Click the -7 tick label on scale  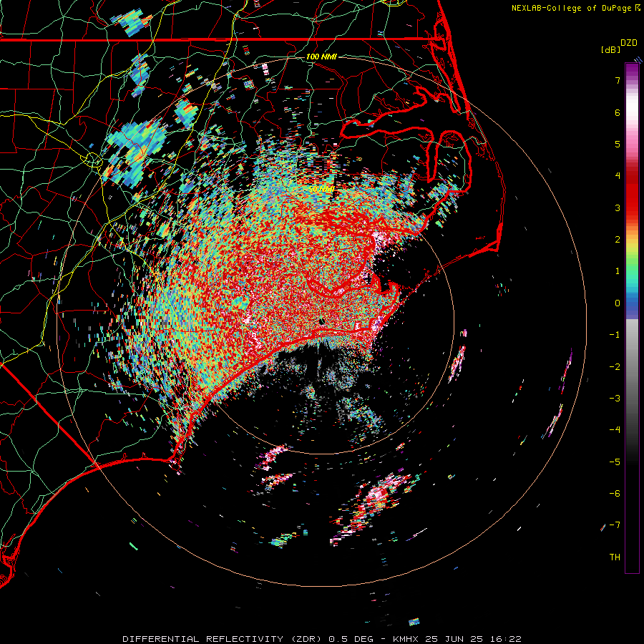tap(615, 525)
